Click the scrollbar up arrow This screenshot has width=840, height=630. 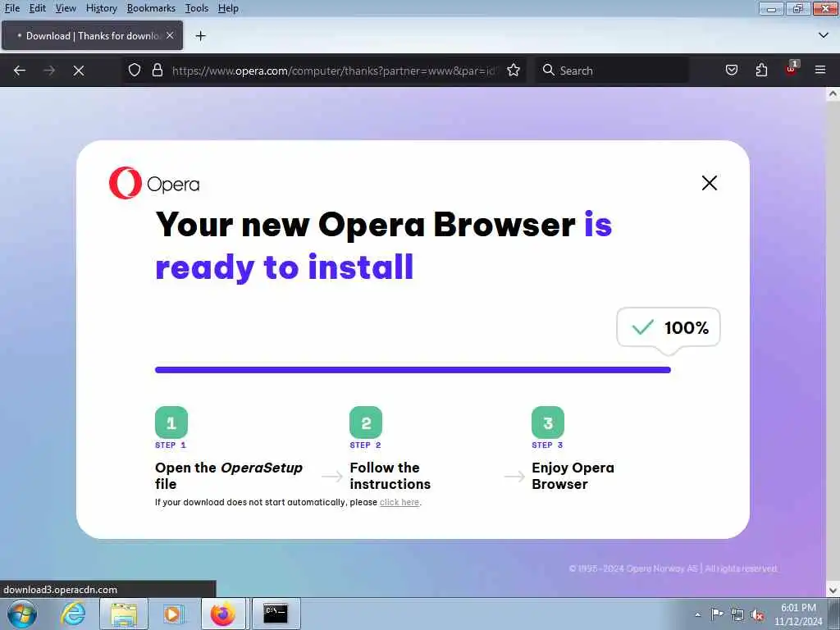pyautogui.click(x=833, y=94)
